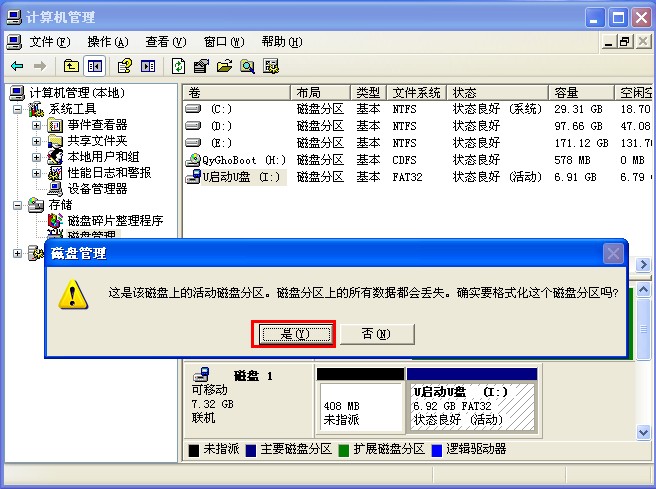Expand the 本地用户和组 tree node

(37, 157)
